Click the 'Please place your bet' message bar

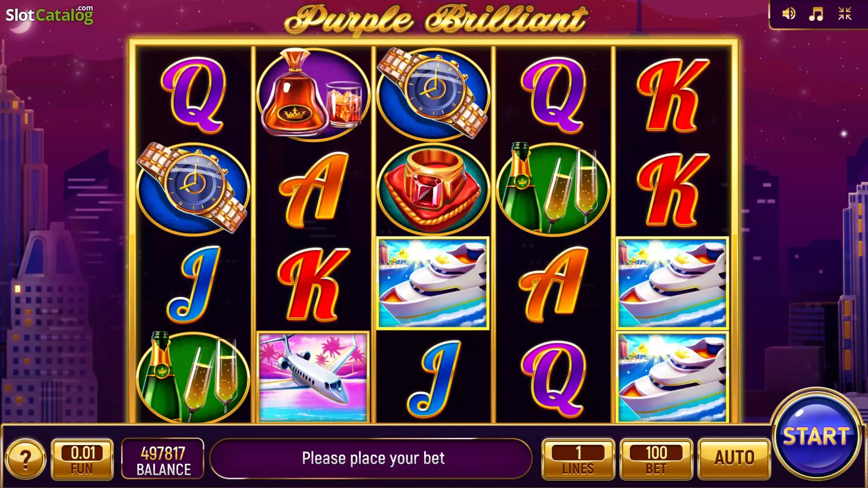372,459
